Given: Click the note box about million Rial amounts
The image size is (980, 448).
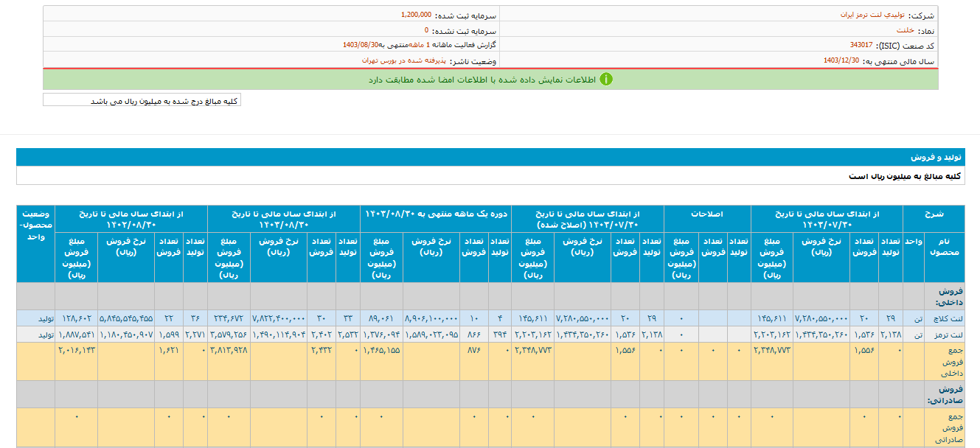Looking at the screenshot, I should click(x=142, y=101).
